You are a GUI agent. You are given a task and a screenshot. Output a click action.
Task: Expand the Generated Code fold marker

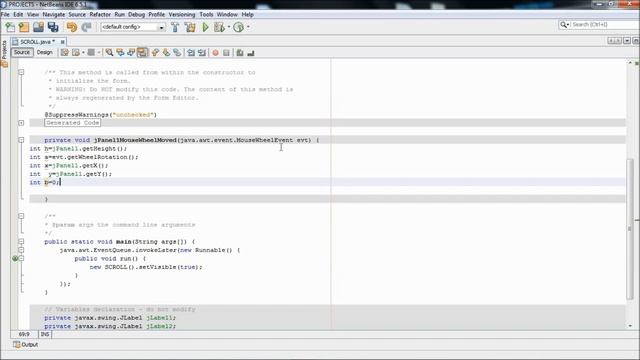(x=21, y=123)
